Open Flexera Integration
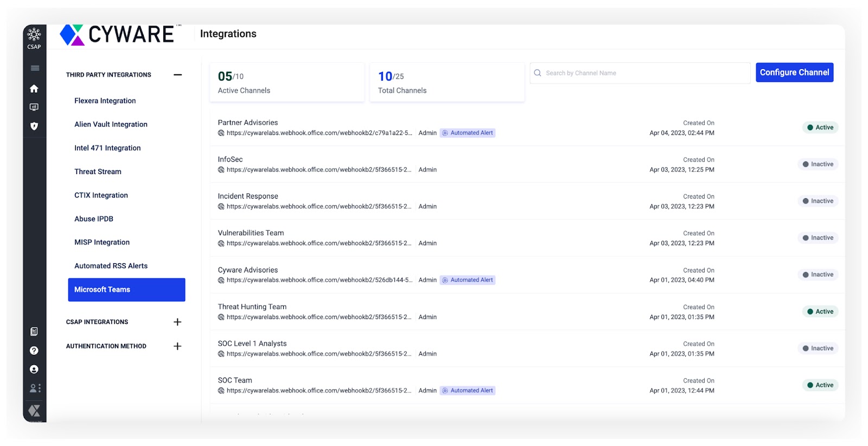This screenshot has width=868, height=446. [105, 101]
